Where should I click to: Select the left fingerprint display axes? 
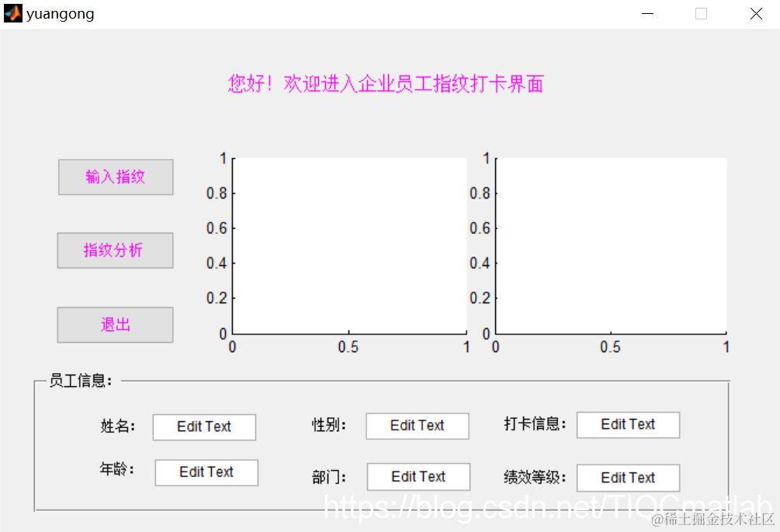348,244
